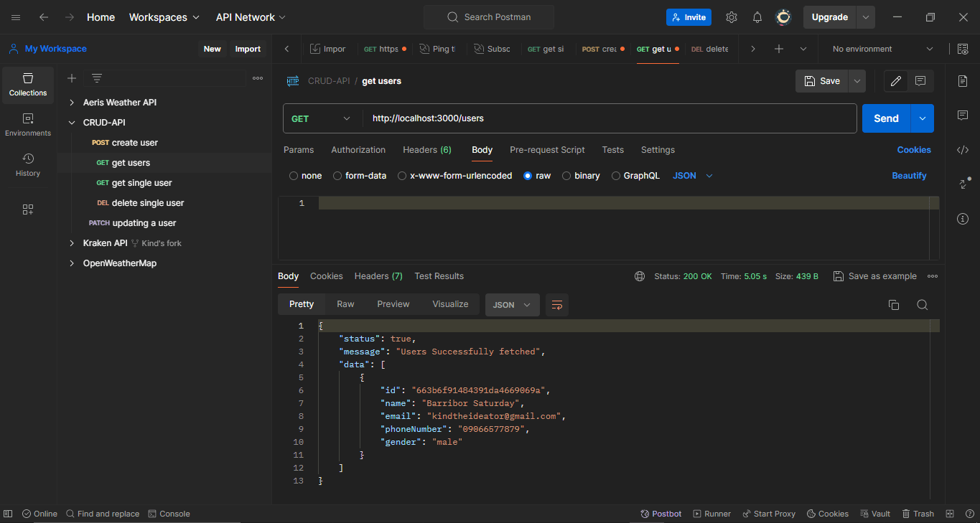The height and width of the screenshot is (523, 980).
Task: Open collections three-dot options menu
Action: tap(258, 78)
